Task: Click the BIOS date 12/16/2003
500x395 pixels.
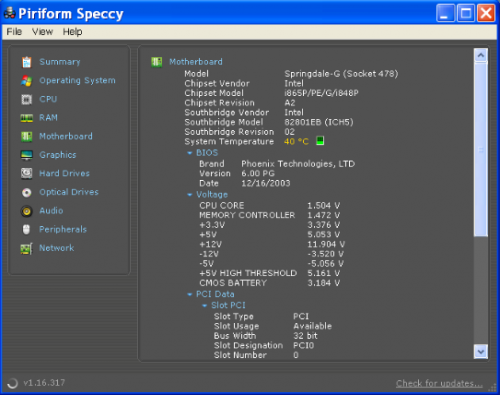Action: [x=266, y=183]
